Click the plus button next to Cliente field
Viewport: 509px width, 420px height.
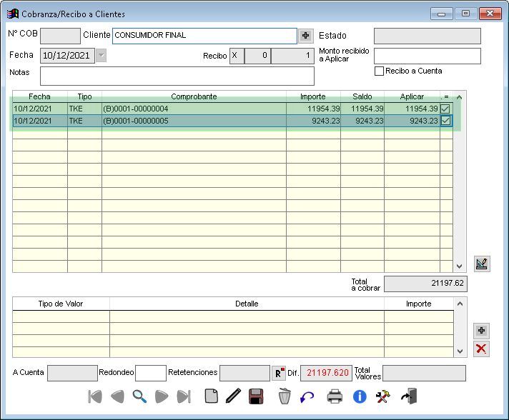coord(306,36)
